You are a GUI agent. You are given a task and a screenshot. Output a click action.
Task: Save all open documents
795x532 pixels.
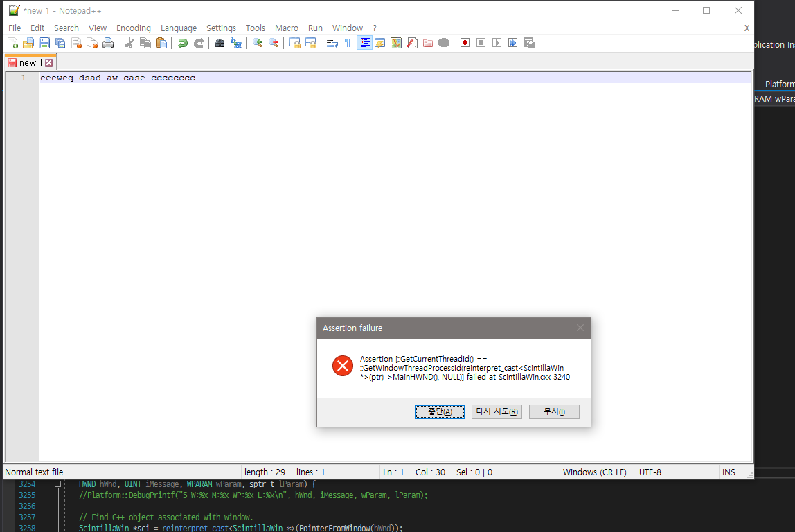(x=60, y=43)
